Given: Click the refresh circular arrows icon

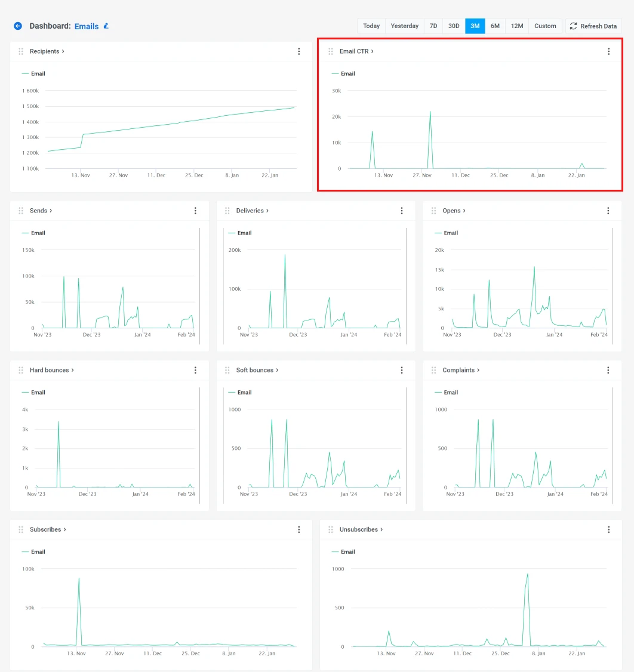Looking at the screenshot, I should tap(573, 26).
